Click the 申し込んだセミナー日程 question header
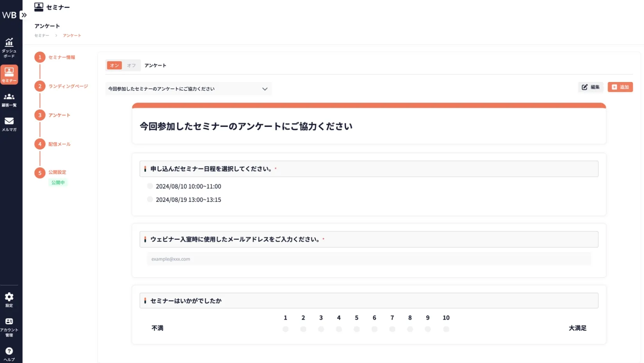This screenshot has width=644, height=363. [x=369, y=169]
